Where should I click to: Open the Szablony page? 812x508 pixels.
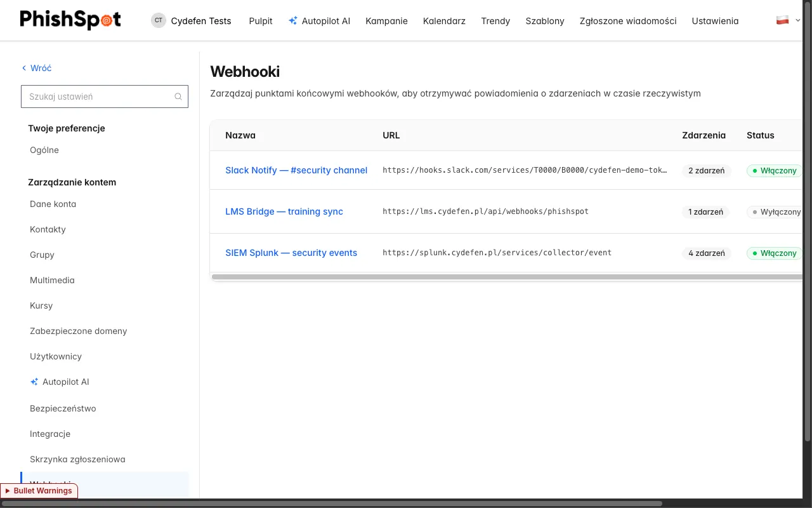point(545,21)
